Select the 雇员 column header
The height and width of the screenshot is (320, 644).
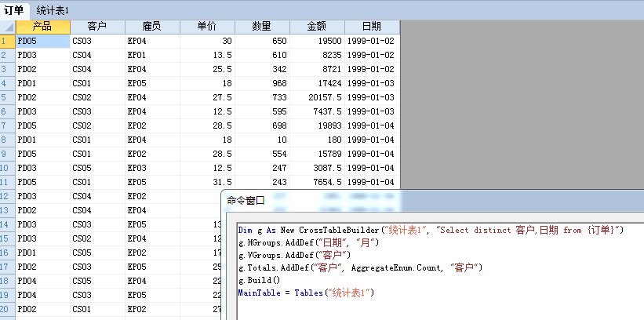pyautogui.click(x=152, y=27)
